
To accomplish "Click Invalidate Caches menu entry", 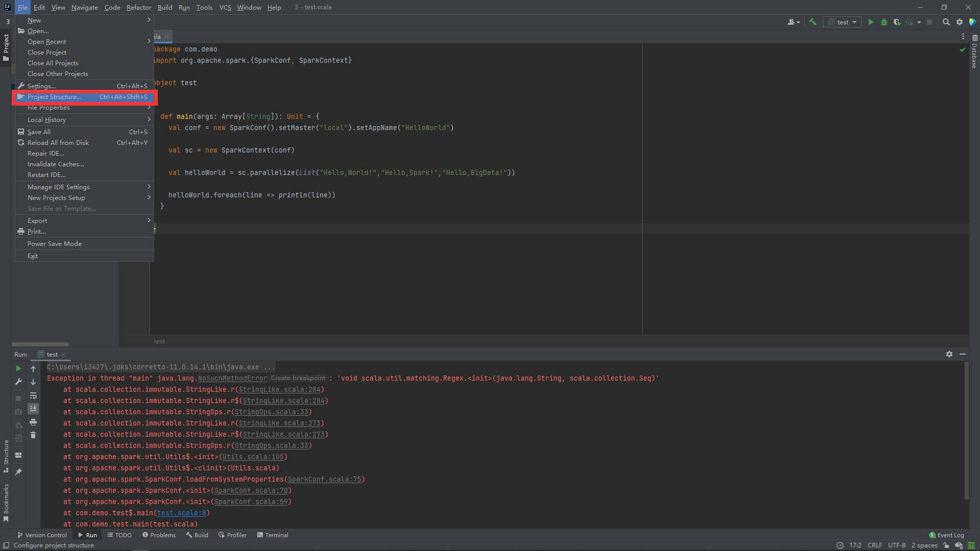I will (x=56, y=164).
